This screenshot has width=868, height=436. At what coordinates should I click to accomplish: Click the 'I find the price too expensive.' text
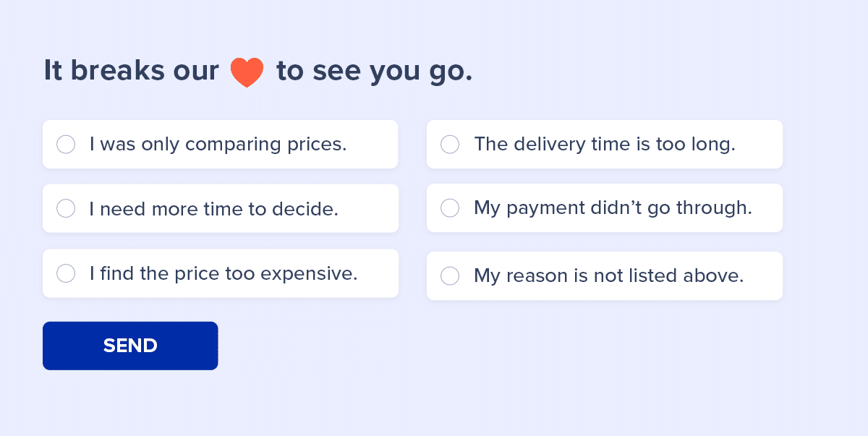[x=223, y=273]
